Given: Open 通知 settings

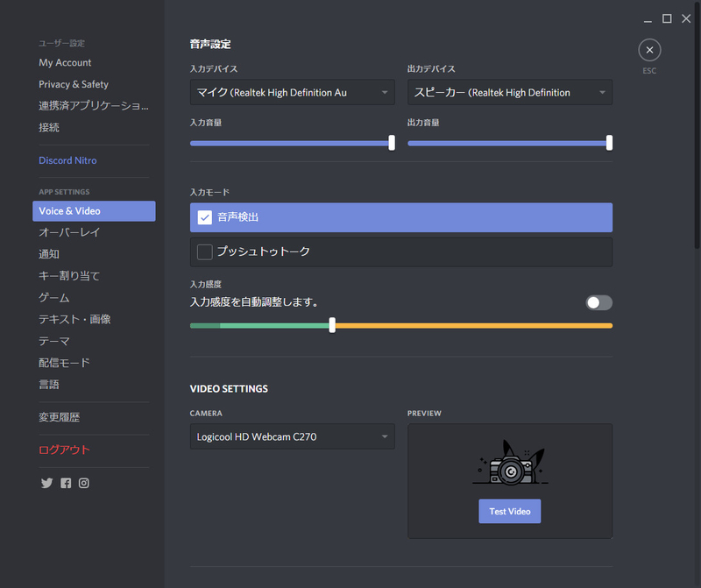Looking at the screenshot, I should [49, 254].
